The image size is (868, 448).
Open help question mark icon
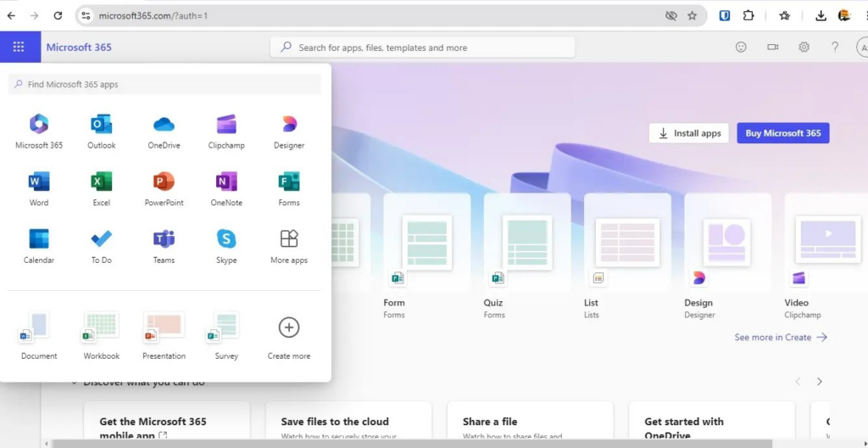(x=835, y=48)
